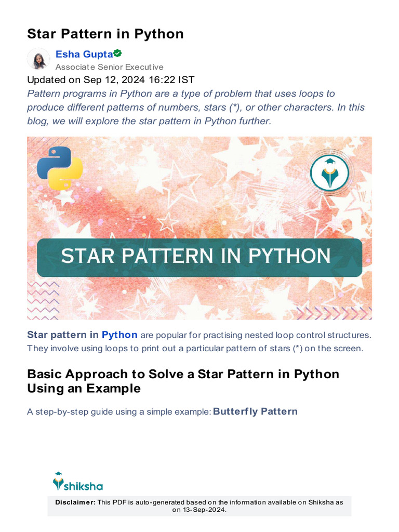The image size is (399, 532).
Task: Click Esha Gupta's author profile photo
Action: click(x=38, y=59)
